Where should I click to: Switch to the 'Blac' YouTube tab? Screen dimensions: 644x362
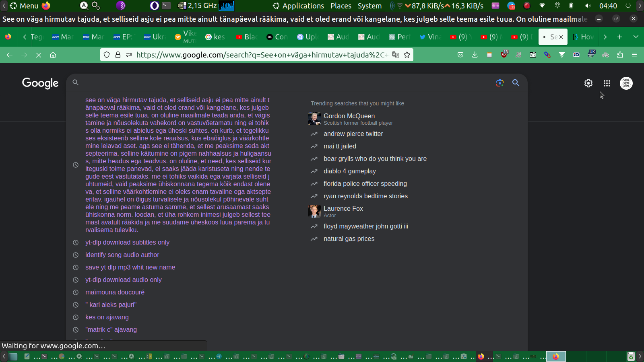pos(246,37)
